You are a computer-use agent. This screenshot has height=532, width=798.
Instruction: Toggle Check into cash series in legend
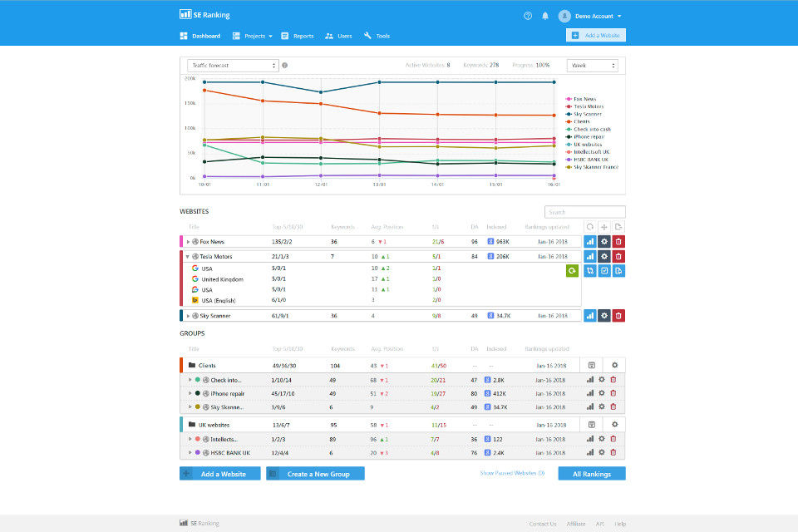point(588,130)
